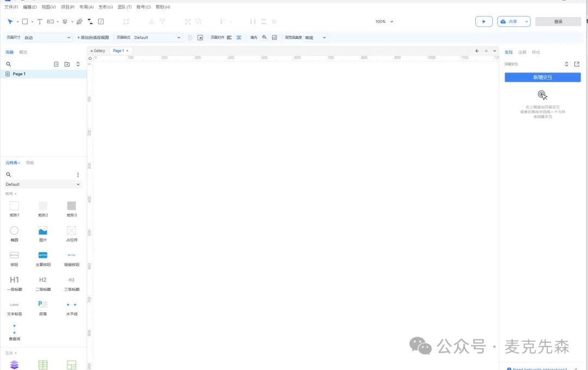Switch to the 样式 tab
The height and width of the screenshot is (370, 588).
point(536,52)
